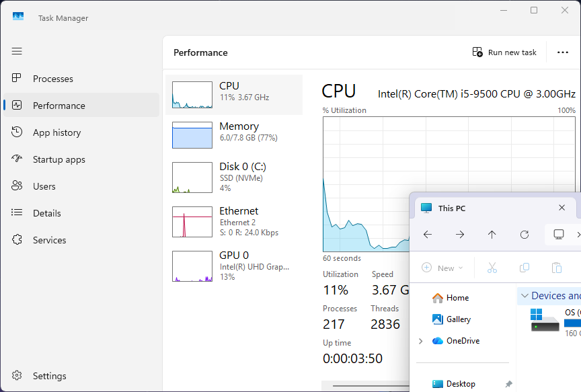Click the Intel Core i5-9500 CPU name
This screenshot has width=581, height=392.
477,93
